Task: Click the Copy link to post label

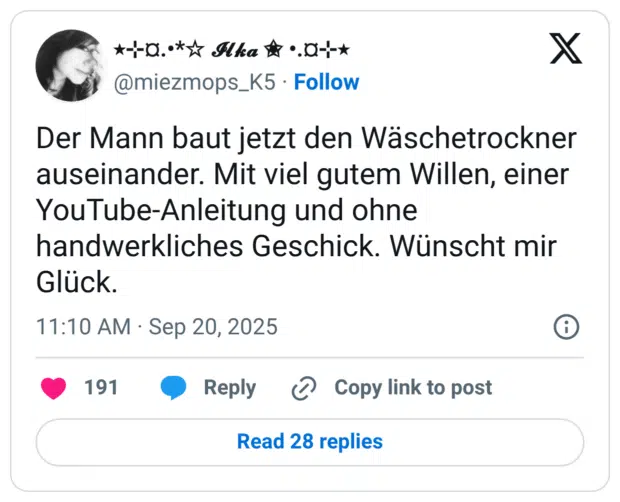Action: (413, 388)
